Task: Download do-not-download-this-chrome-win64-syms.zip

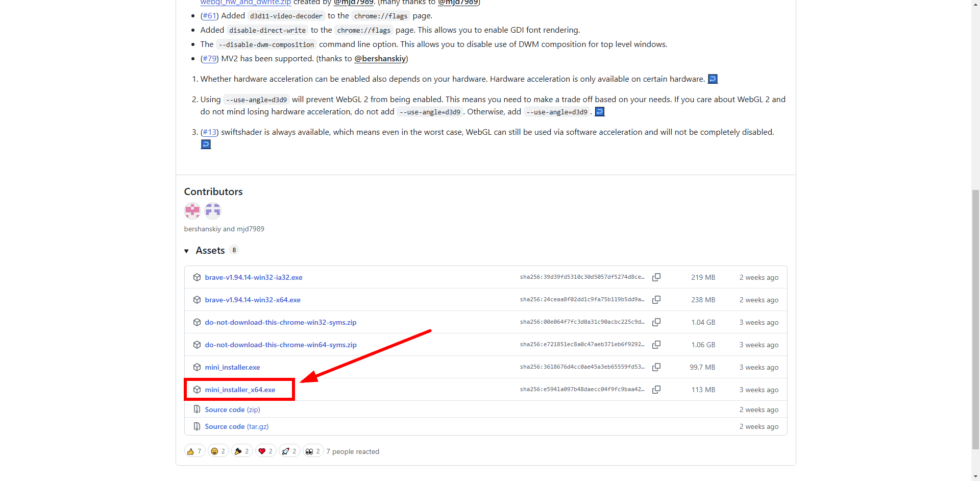Action: (x=281, y=345)
